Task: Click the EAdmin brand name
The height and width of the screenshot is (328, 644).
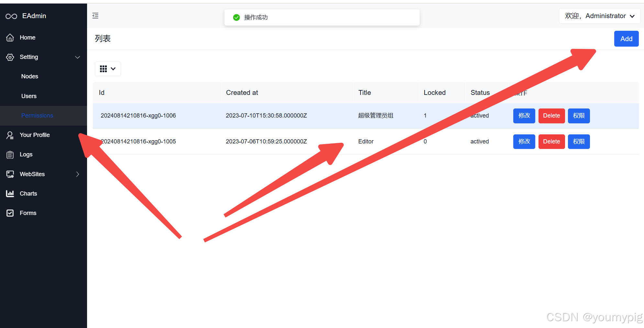Action: point(34,16)
